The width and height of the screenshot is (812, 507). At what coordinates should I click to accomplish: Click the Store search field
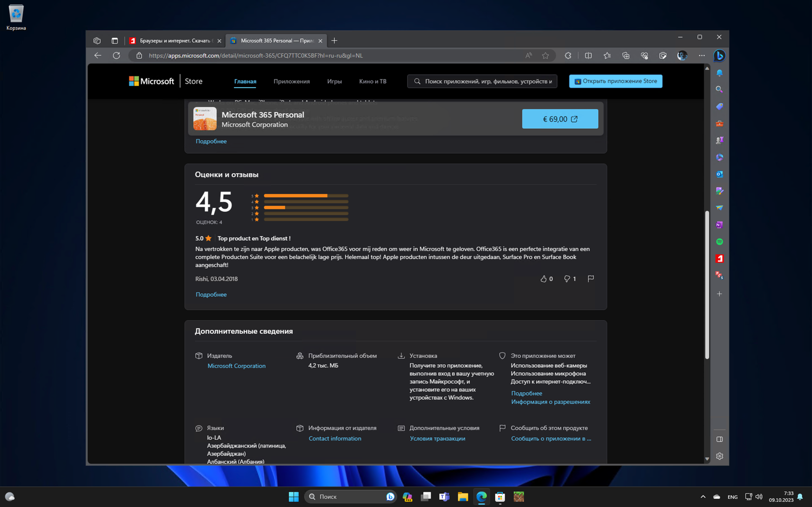482,81
